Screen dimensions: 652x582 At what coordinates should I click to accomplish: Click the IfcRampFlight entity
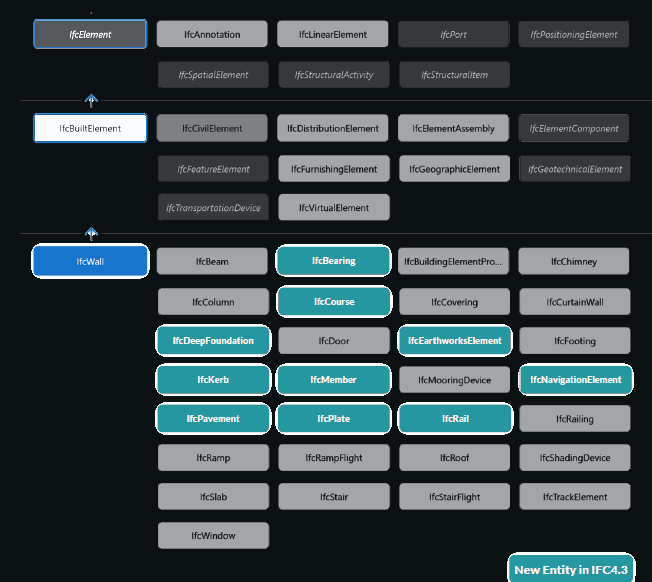coord(334,457)
